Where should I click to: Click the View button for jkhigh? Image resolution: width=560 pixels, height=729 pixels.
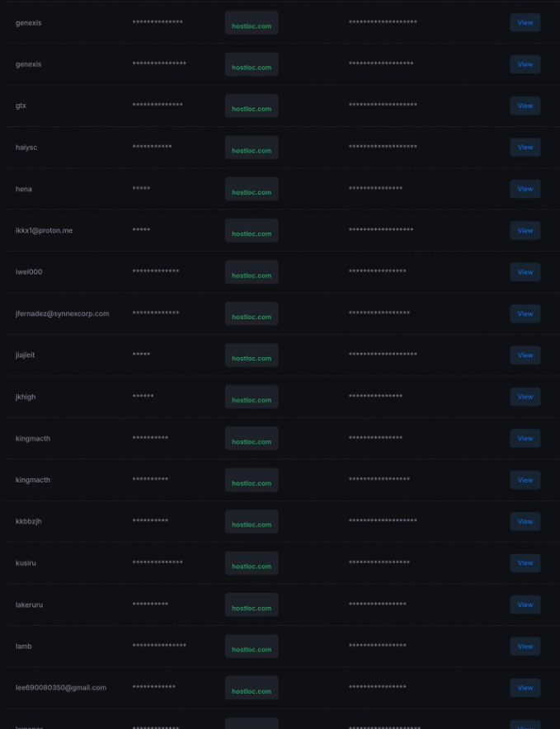click(525, 397)
